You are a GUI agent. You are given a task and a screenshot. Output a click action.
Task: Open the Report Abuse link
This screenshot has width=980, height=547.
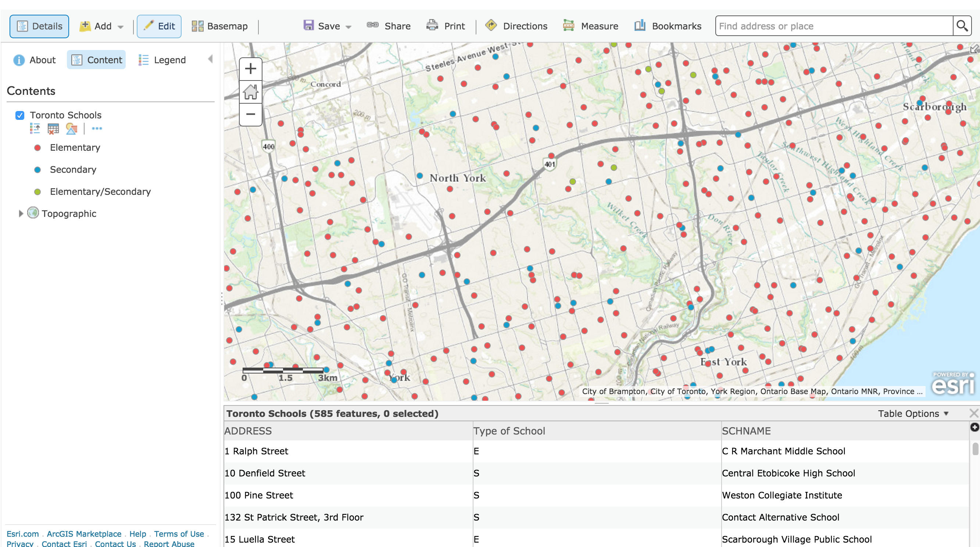tap(169, 544)
